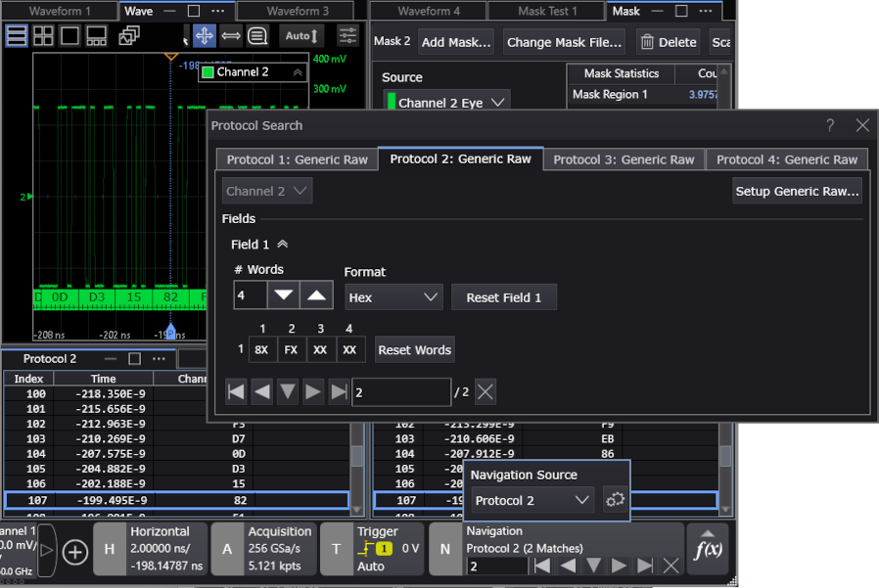Select the stacked waveform layout icon

17,36
